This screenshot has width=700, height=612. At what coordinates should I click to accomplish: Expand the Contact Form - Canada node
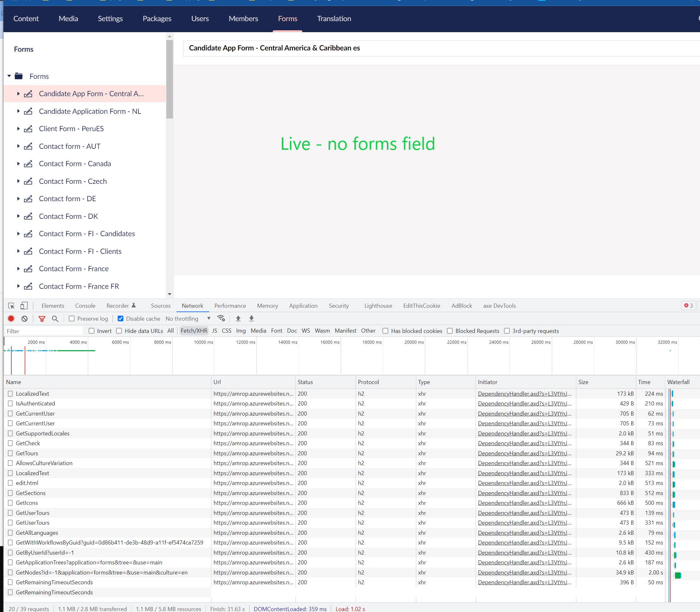point(18,164)
